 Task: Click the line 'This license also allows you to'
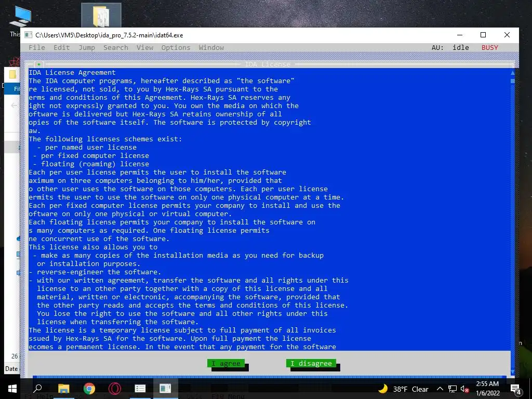[x=93, y=247]
